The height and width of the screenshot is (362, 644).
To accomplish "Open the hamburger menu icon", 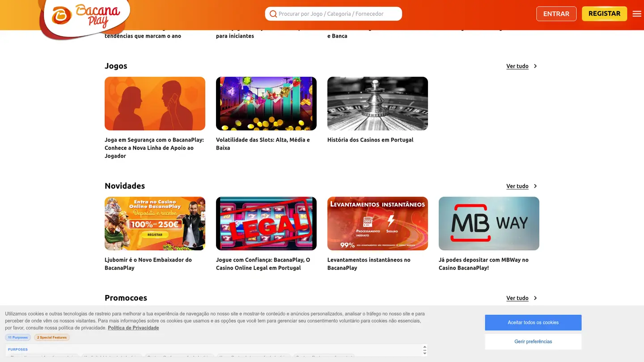I will [x=637, y=14].
